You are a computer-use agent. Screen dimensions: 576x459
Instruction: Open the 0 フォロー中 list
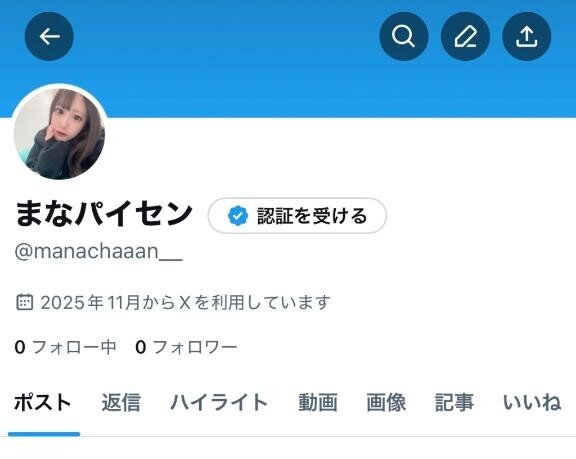click(x=66, y=347)
